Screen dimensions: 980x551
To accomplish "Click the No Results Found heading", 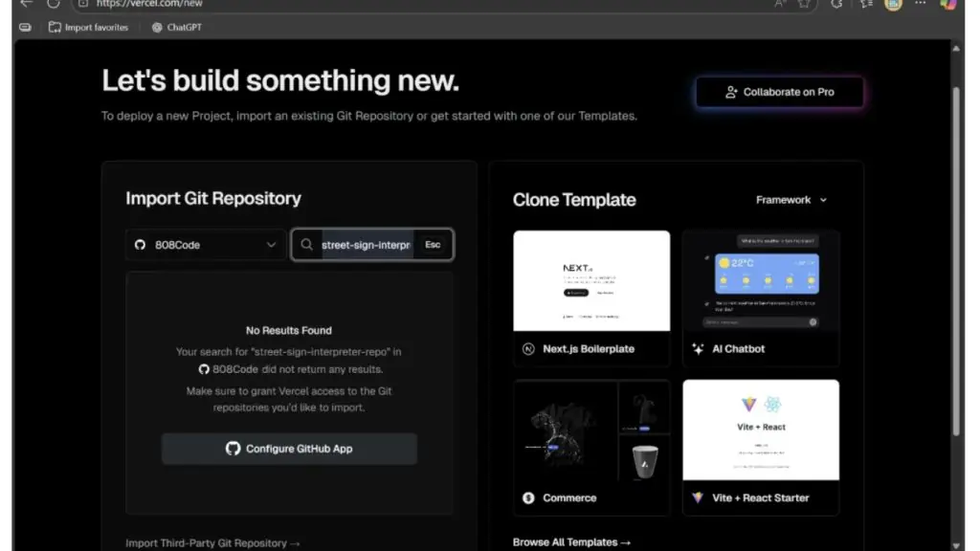I will pyautogui.click(x=289, y=330).
